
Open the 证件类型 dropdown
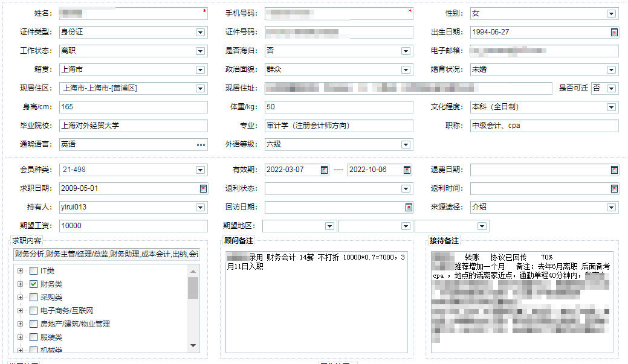[x=200, y=33]
